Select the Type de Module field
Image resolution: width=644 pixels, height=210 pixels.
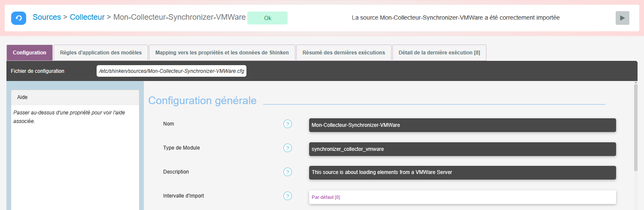tap(462, 149)
